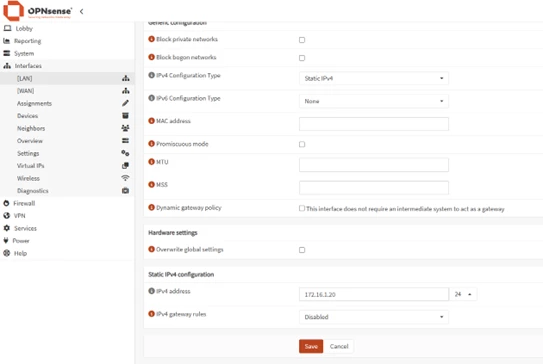
Task: Collapse the sidebar with the chevron arrow
Action: coord(81,11)
